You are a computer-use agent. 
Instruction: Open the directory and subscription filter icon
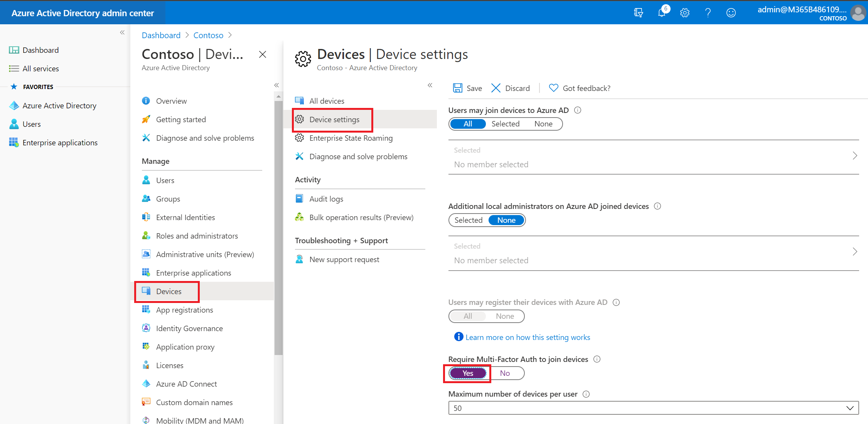coord(639,13)
